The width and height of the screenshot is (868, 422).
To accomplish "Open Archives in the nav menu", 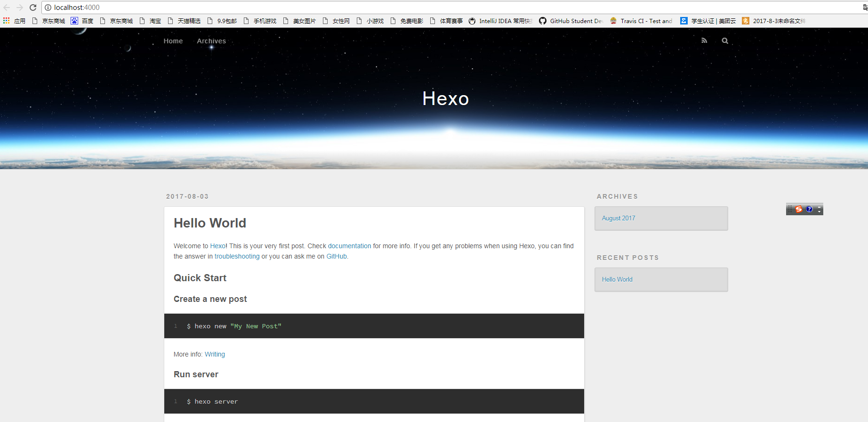I will point(211,41).
